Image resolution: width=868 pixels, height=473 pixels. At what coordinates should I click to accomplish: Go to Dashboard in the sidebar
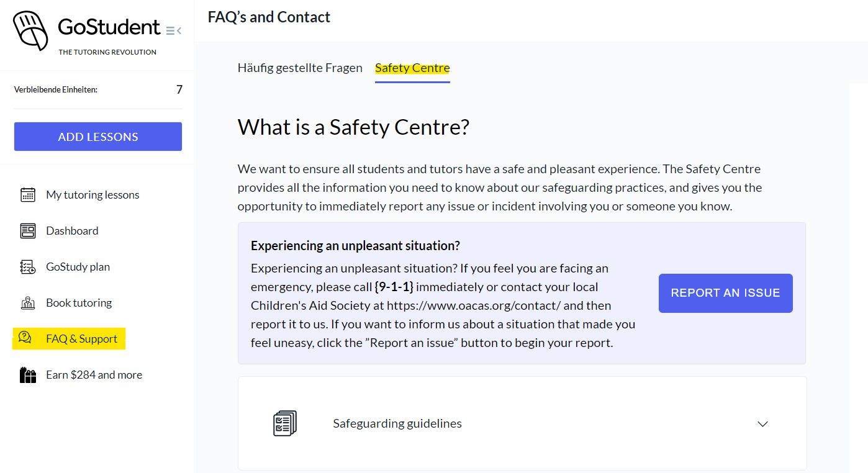click(x=72, y=231)
